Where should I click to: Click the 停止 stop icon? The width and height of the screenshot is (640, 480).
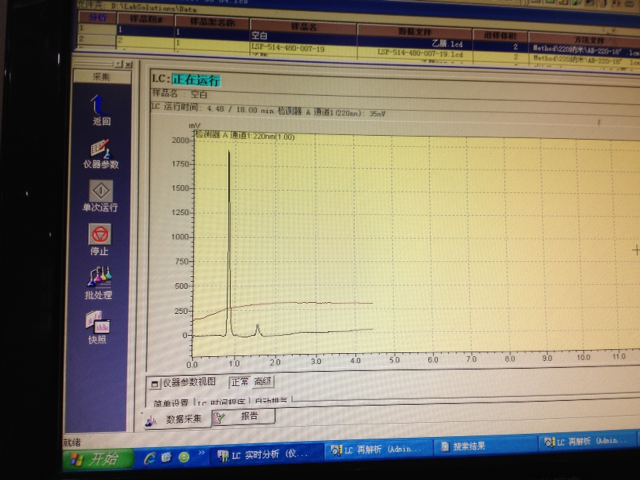coord(100,234)
